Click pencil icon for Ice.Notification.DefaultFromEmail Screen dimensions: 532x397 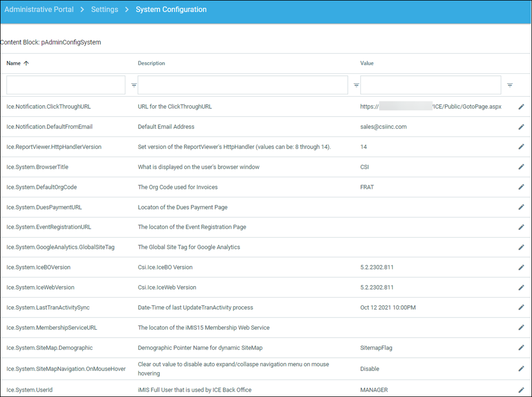click(521, 127)
